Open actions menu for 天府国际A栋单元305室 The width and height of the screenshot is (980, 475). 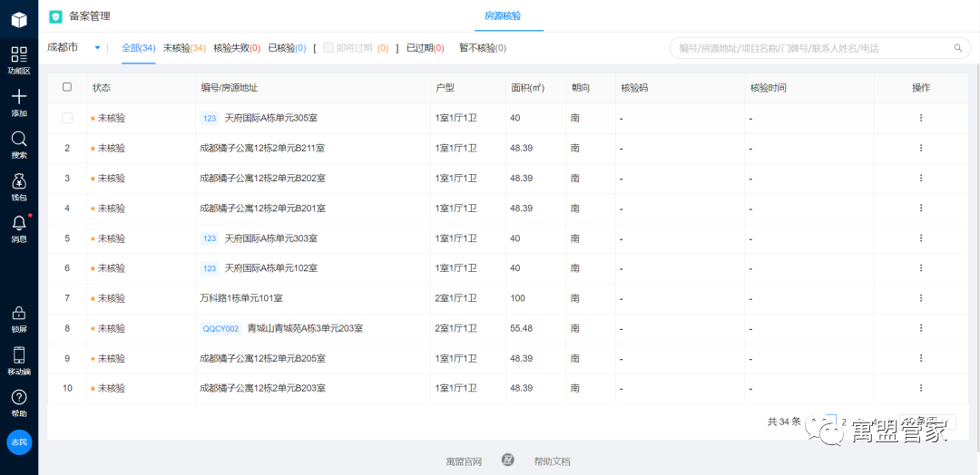921,117
